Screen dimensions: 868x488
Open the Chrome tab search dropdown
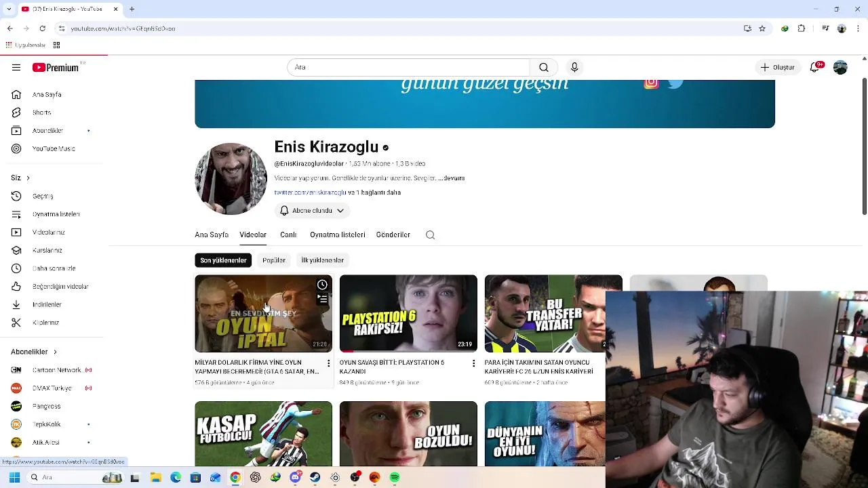click(9, 9)
